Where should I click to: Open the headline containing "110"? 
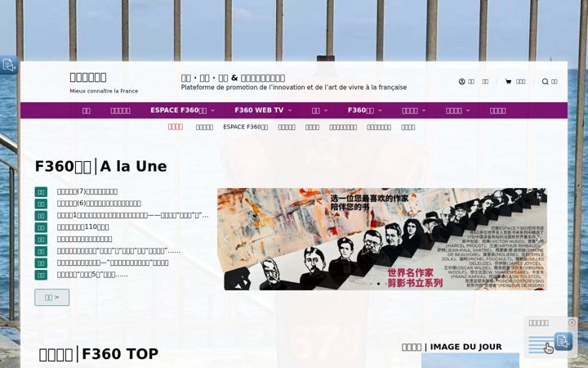tap(82, 227)
